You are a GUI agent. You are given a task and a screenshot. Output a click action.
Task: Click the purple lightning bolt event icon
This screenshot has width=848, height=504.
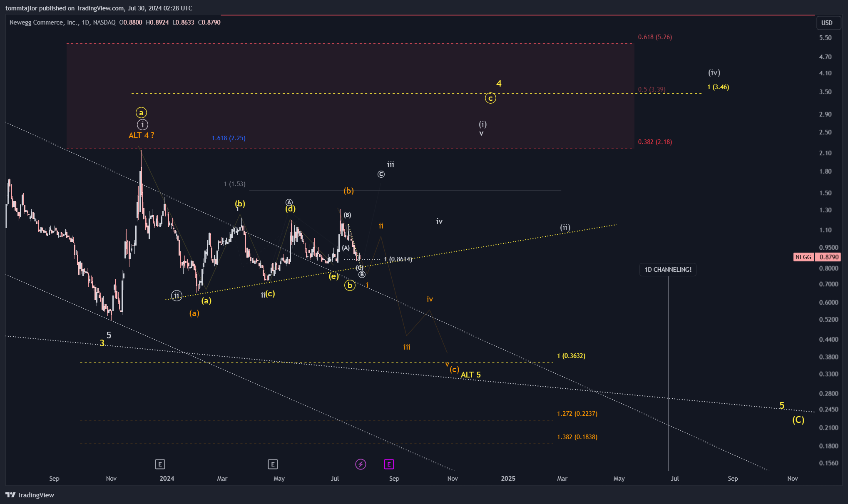pos(361,464)
